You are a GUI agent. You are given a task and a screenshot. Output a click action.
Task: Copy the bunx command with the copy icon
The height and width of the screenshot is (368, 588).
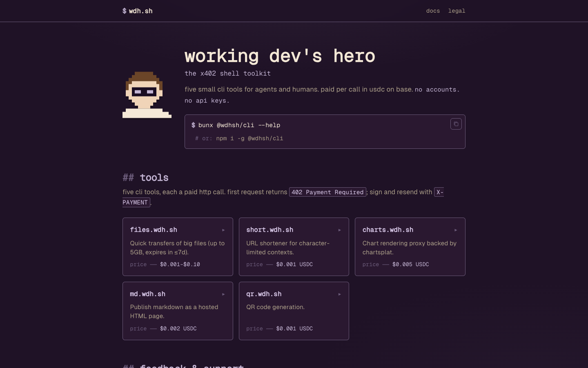pyautogui.click(x=456, y=124)
